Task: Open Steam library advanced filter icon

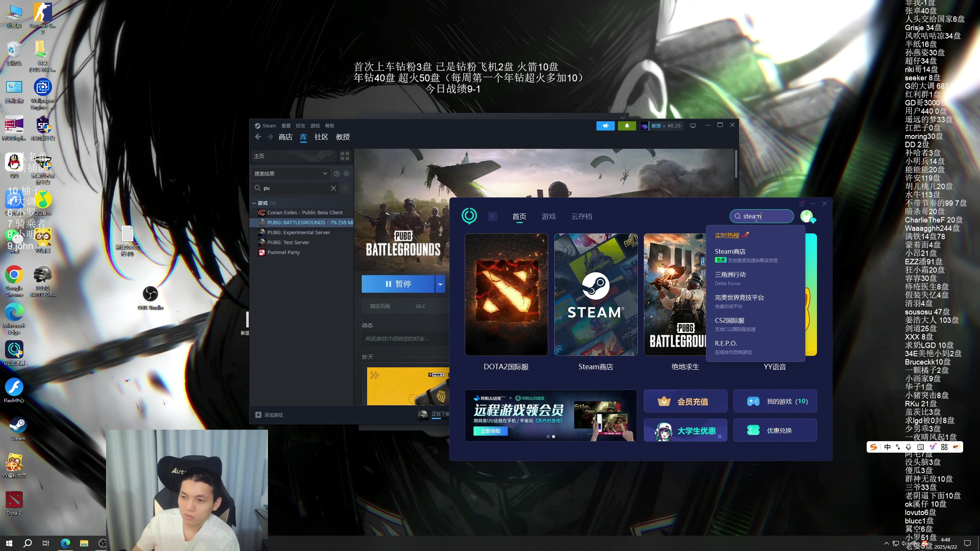Action: tap(345, 188)
